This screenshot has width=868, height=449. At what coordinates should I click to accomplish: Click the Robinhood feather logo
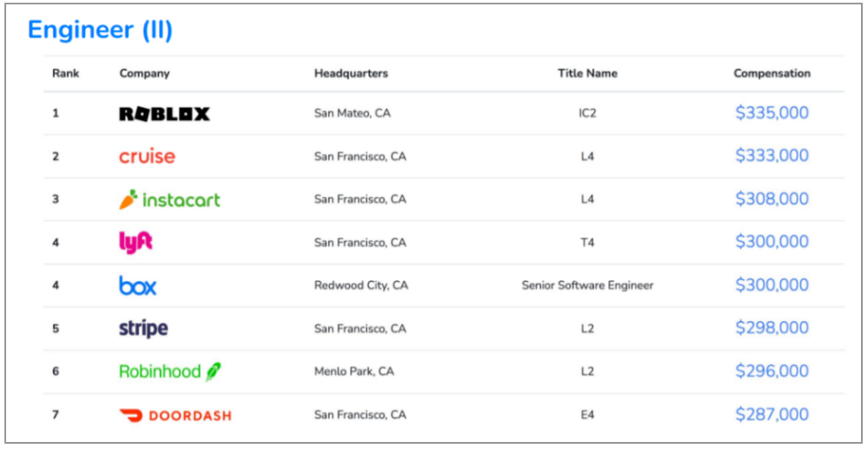click(170, 371)
